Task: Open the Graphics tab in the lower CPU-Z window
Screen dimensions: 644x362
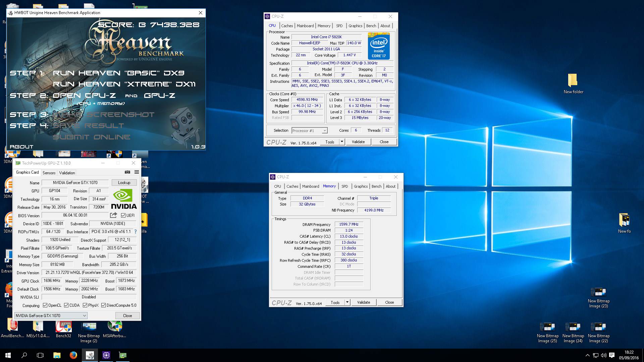Action: click(361, 186)
